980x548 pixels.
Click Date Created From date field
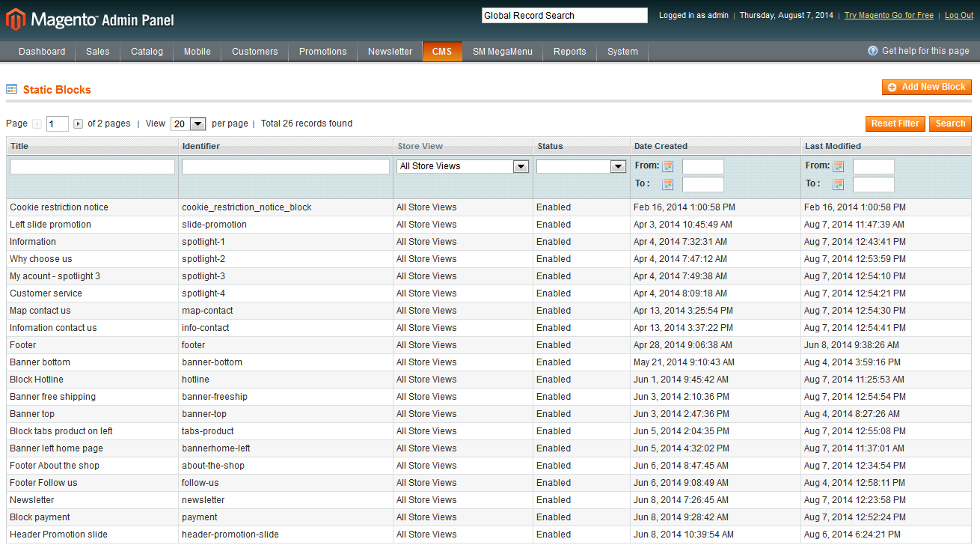pyautogui.click(x=703, y=167)
